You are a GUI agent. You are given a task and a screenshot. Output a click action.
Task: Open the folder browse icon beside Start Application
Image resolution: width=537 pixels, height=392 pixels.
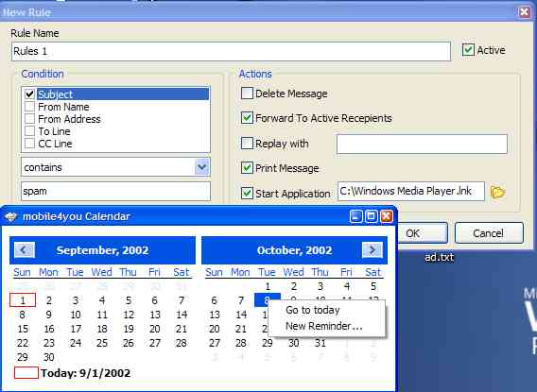pos(497,192)
